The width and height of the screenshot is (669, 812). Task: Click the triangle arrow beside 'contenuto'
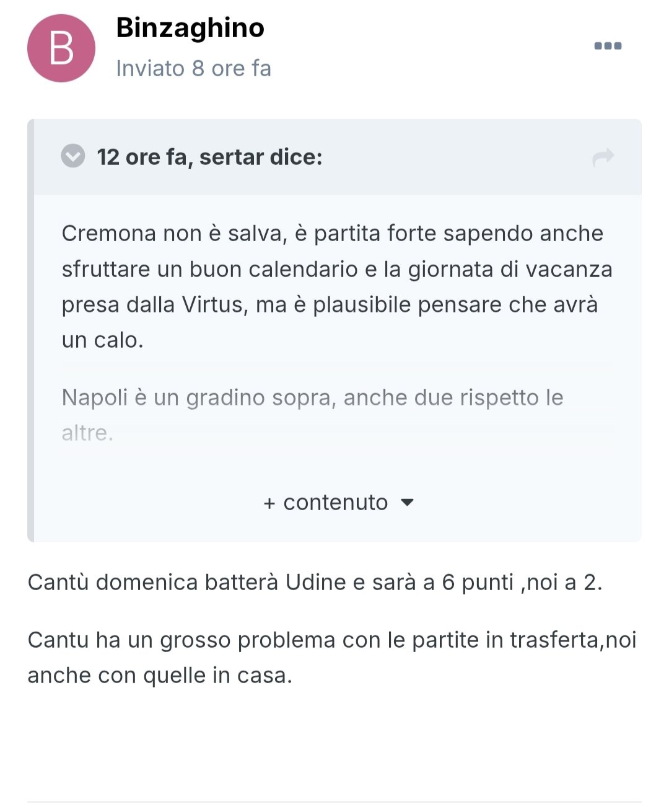pyautogui.click(x=407, y=502)
